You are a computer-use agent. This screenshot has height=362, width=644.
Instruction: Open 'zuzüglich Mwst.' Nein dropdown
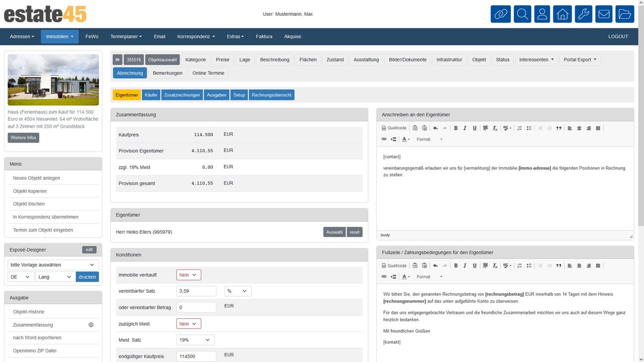pyautogui.click(x=189, y=324)
